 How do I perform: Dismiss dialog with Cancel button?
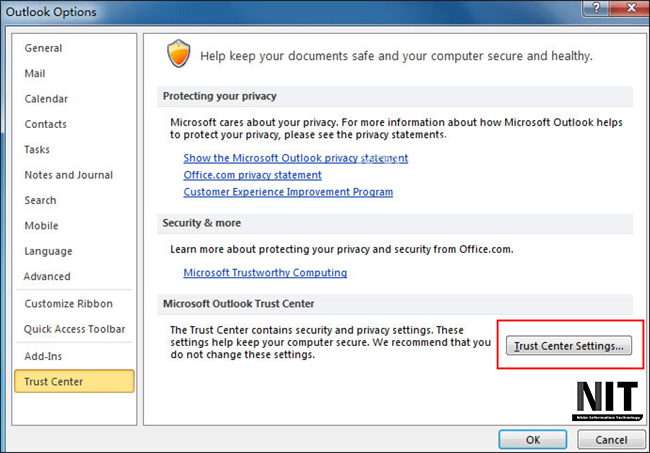coord(611,440)
